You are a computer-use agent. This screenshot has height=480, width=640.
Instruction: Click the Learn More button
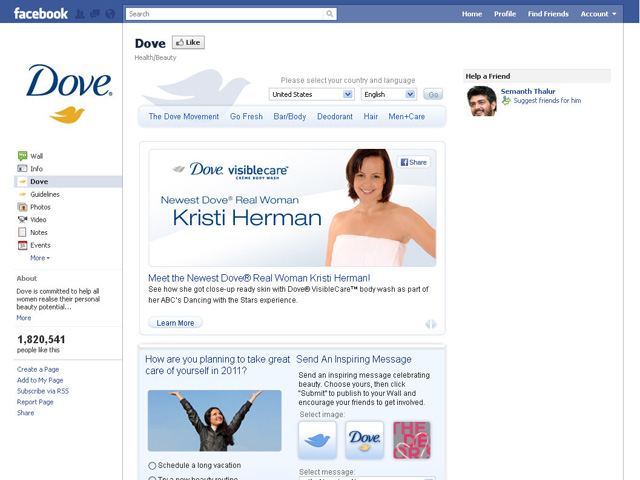point(175,323)
